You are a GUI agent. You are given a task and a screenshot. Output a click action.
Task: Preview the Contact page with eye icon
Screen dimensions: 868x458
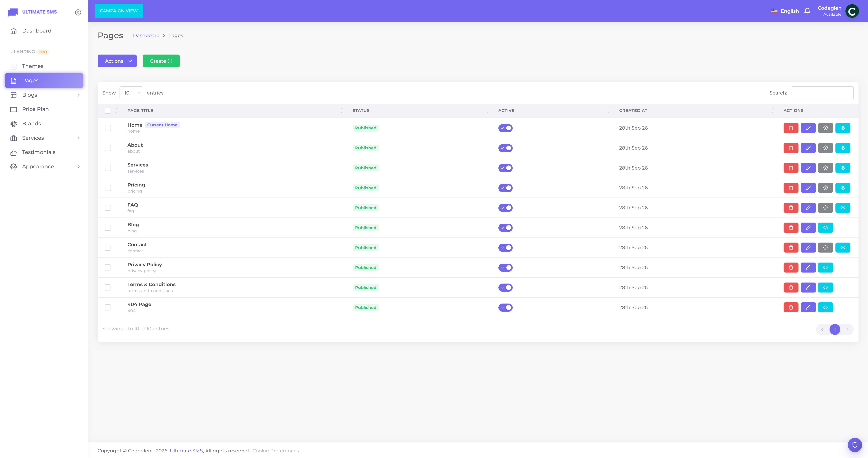tap(842, 247)
